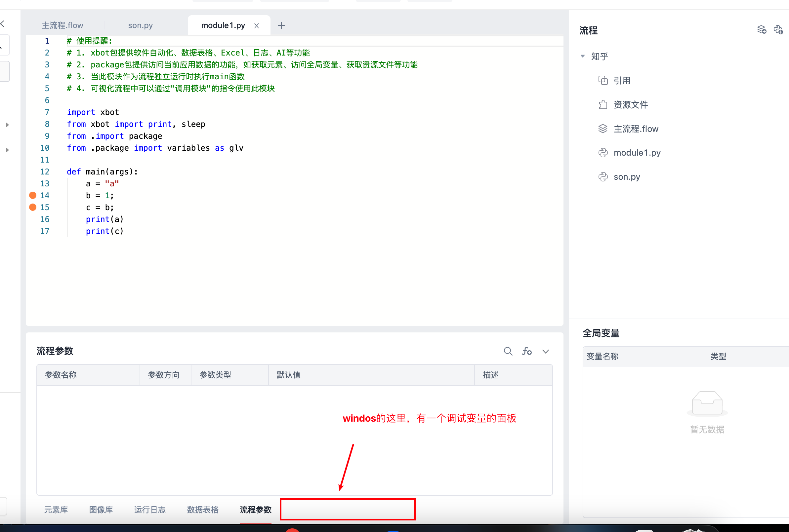Click the 默认值 column header

pos(288,375)
